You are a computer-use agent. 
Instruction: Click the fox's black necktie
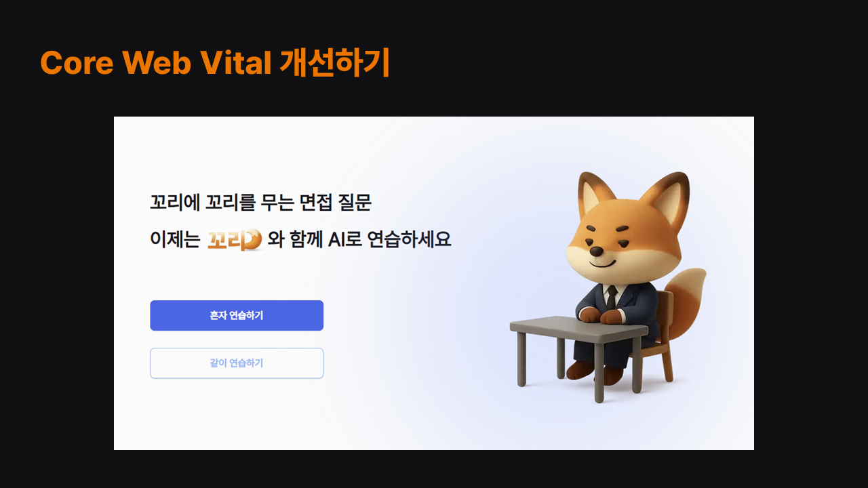(x=611, y=297)
